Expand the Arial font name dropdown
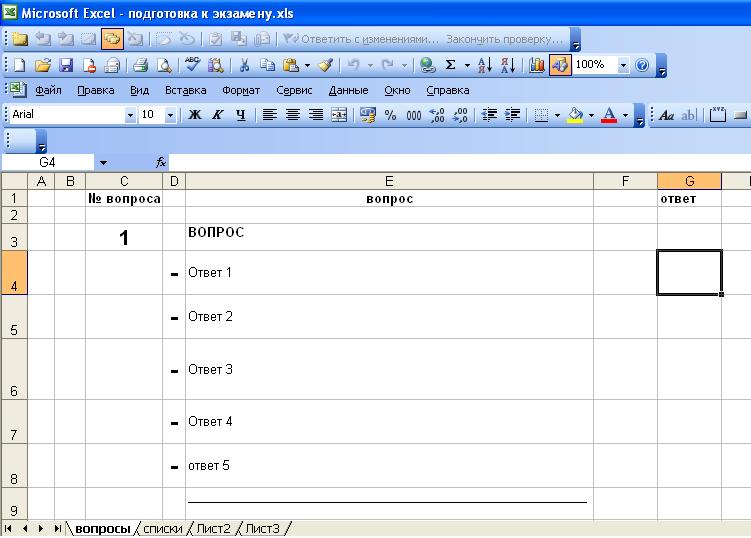 click(x=130, y=115)
